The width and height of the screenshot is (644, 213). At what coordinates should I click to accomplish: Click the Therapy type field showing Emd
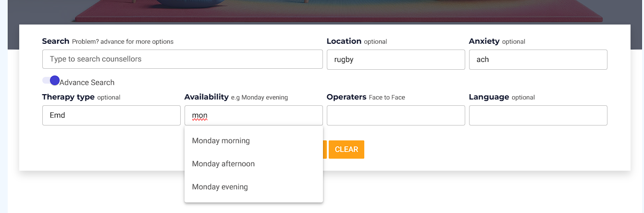(111, 115)
